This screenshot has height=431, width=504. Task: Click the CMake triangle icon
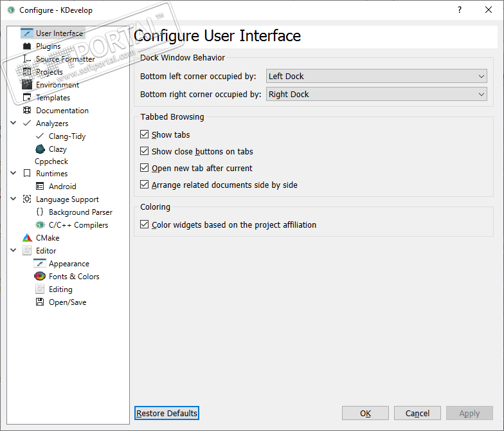click(27, 238)
